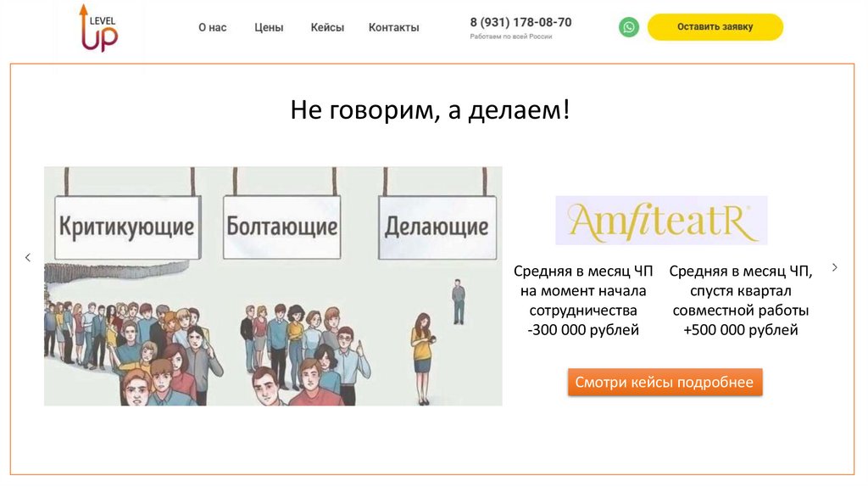Click the AmfiteatR client logo
868x487 pixels.
[x=661, y=220]
